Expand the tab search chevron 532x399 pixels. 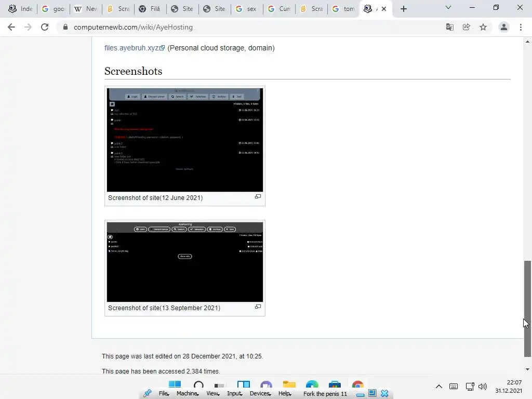(448, 7)
